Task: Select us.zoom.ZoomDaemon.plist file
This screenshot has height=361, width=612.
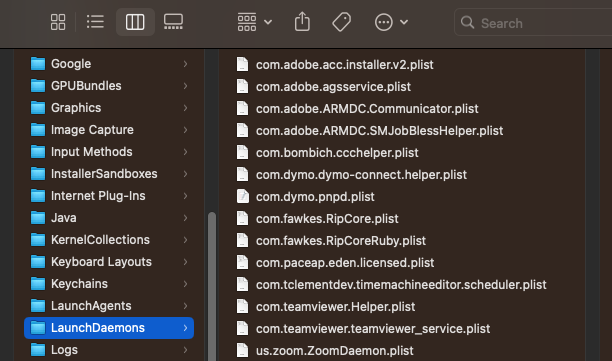Action: [x=334, y=350]
